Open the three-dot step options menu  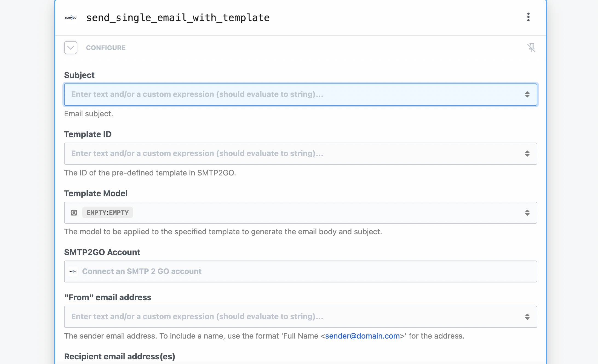[528, 17]
